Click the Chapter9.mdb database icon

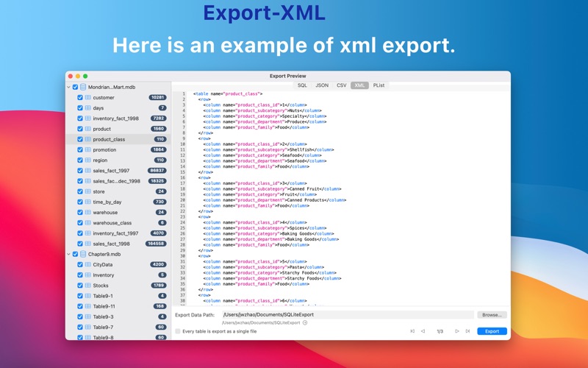tap(83, 254)
